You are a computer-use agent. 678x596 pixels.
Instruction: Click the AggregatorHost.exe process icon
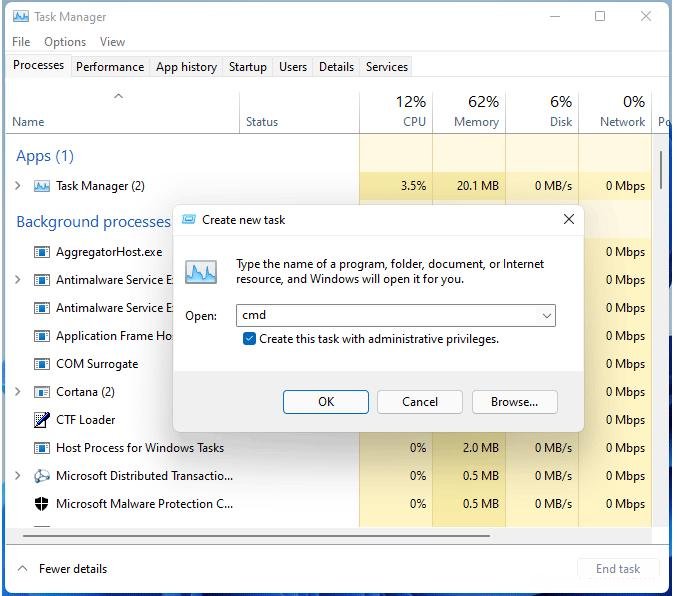42,252
